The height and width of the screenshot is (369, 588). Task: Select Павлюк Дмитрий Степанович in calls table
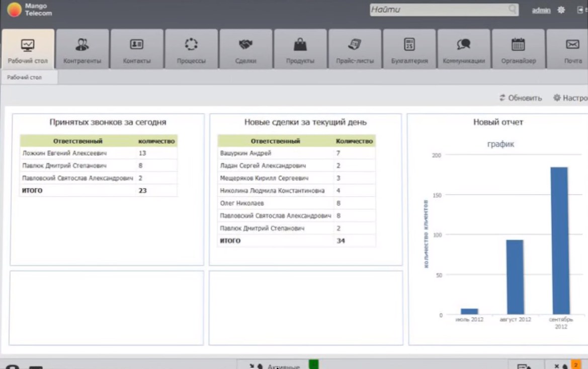pyautogui.click(x=99, y=166)
